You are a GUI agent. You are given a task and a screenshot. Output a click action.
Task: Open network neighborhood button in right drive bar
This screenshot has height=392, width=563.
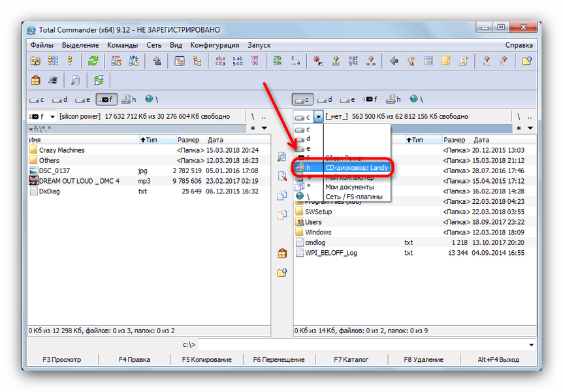tap(415, 99)
